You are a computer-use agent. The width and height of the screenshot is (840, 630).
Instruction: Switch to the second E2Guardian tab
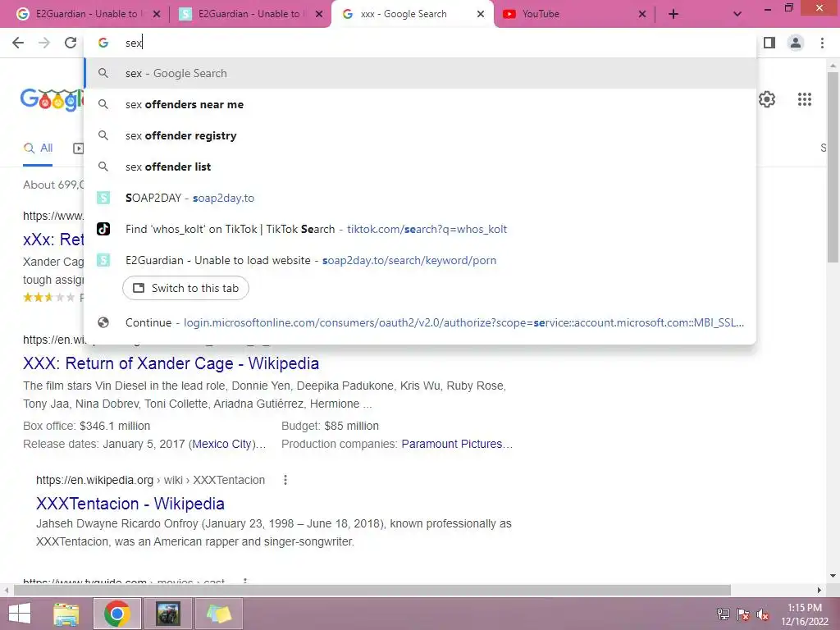pyautogui.click(x=249, y=14)
